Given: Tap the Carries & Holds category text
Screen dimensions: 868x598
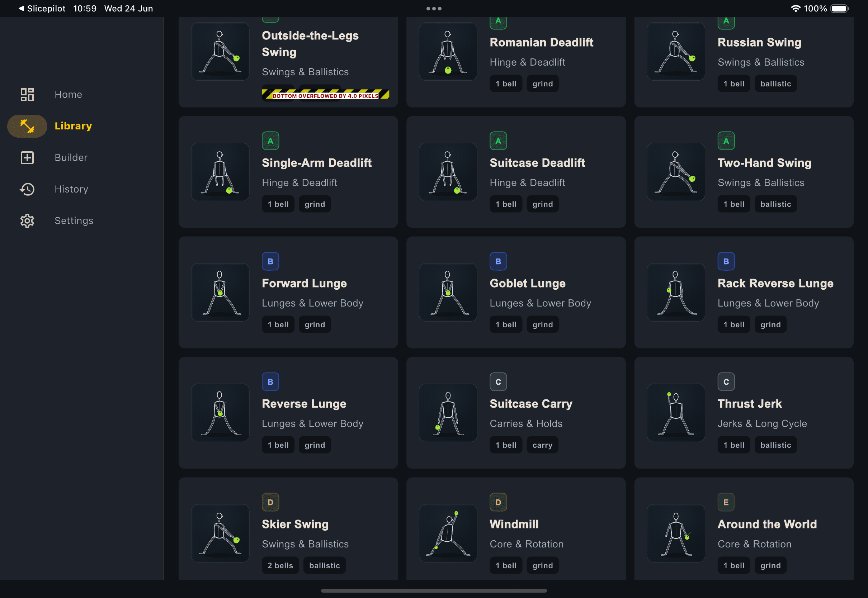Looking at the screenshot, I should [x=526, y=423].
